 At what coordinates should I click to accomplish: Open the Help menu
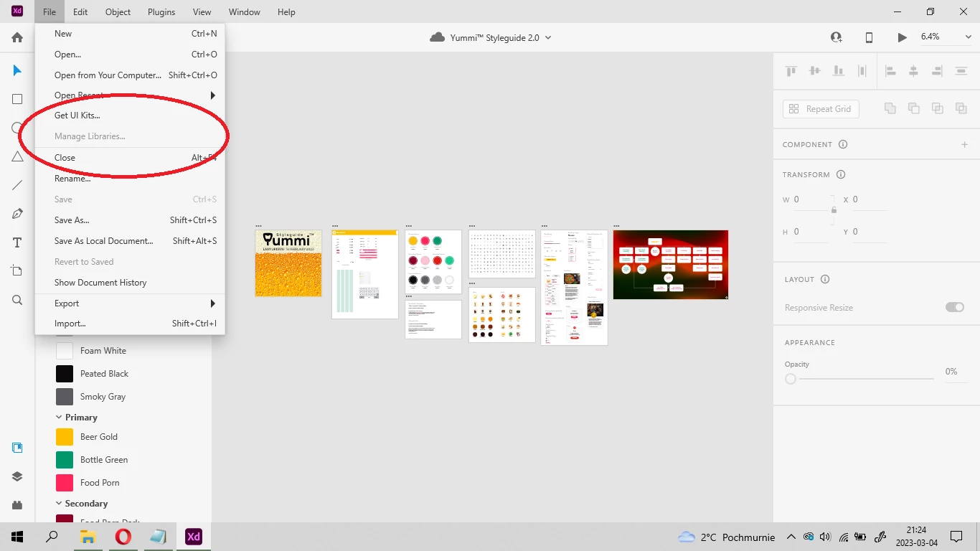pos(286,12)
